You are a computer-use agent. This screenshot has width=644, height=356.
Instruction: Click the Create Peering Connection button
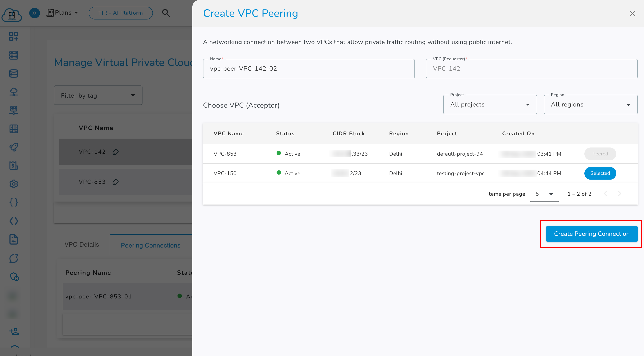[592, 234]
